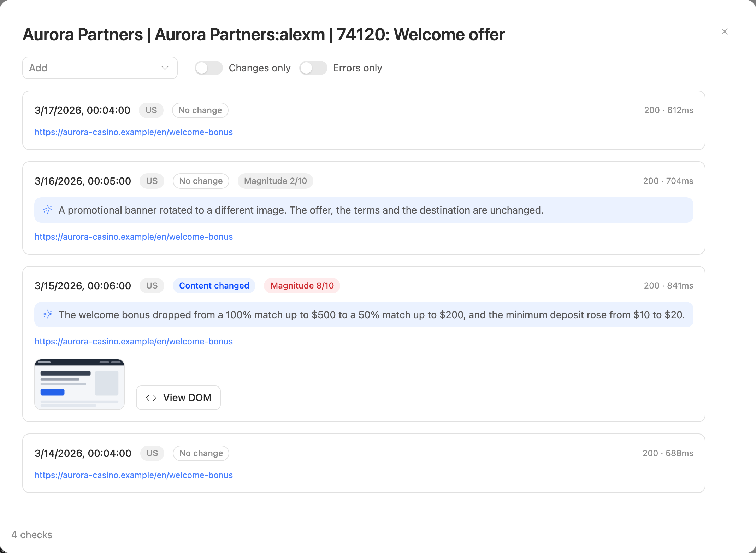Close the Welcome offer dialog
The image size is (756, 553).
725,32
